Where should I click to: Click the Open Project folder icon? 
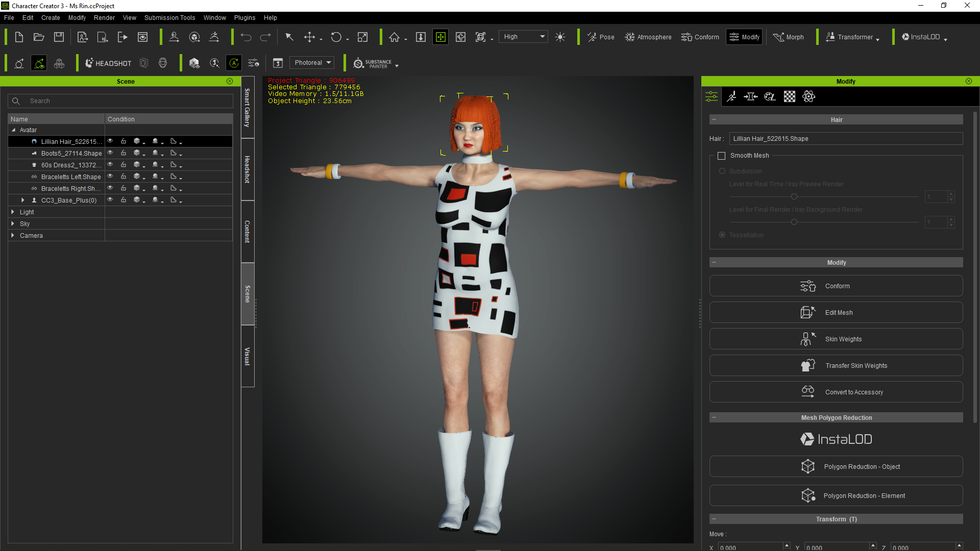click(x=39, y=37)
